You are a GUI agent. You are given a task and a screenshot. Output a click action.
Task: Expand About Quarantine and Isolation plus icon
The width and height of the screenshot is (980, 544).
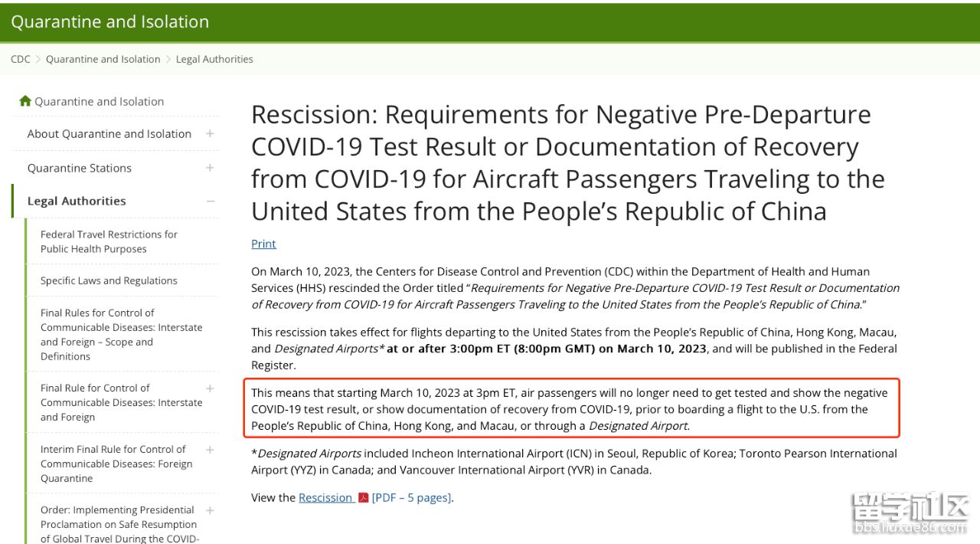pos(210,133)
